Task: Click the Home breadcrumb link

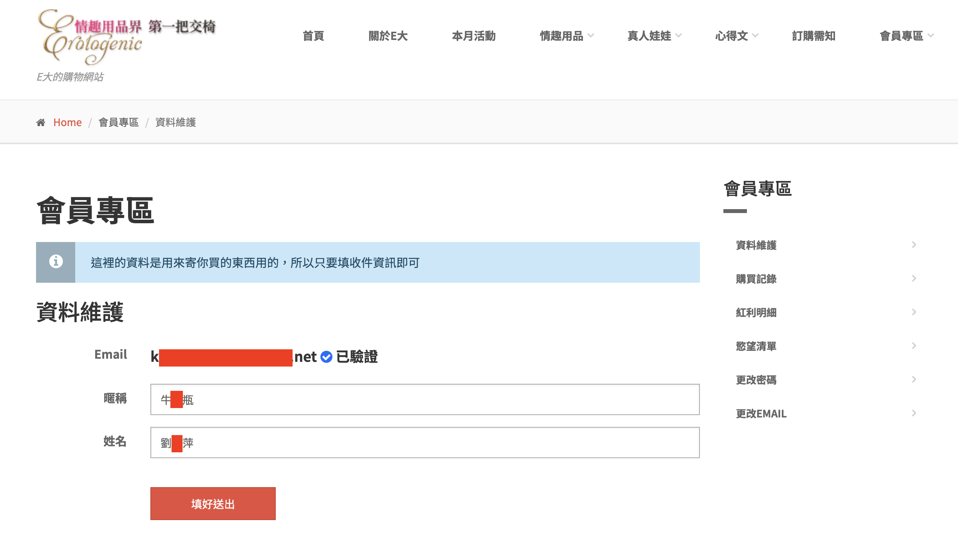Action: (x=67, y=123)
